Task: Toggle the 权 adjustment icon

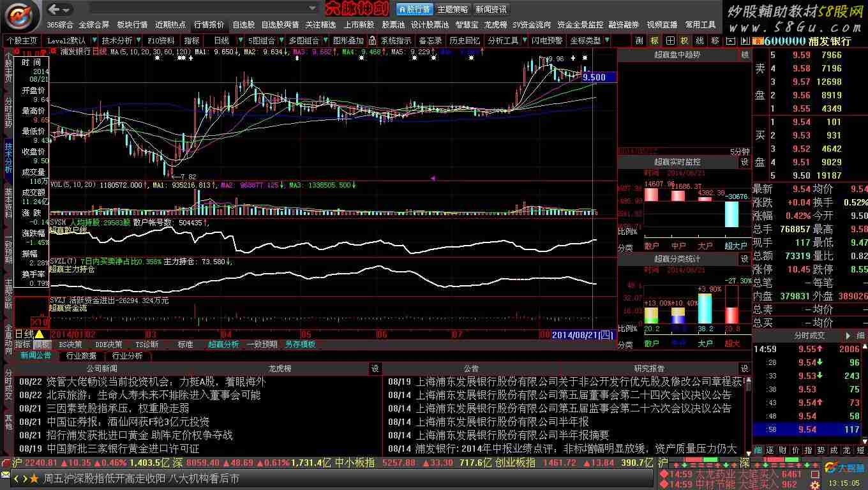Action: 684,40
